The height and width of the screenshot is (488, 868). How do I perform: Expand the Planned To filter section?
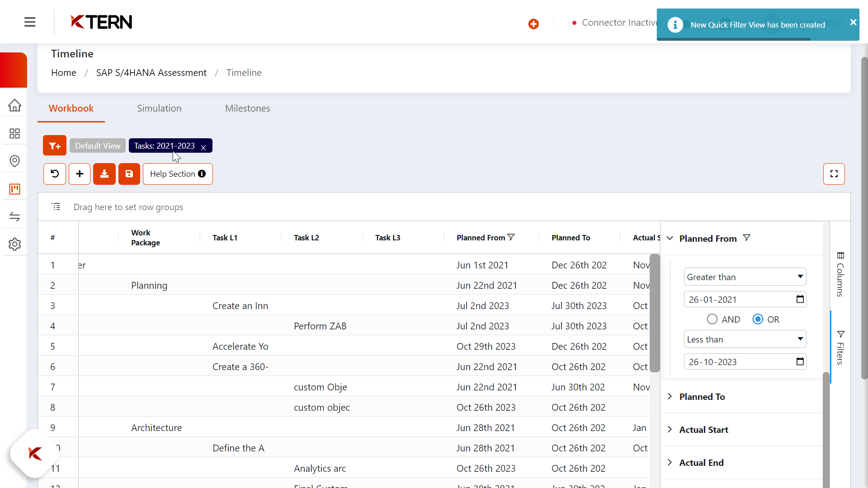tap(670, 396)
